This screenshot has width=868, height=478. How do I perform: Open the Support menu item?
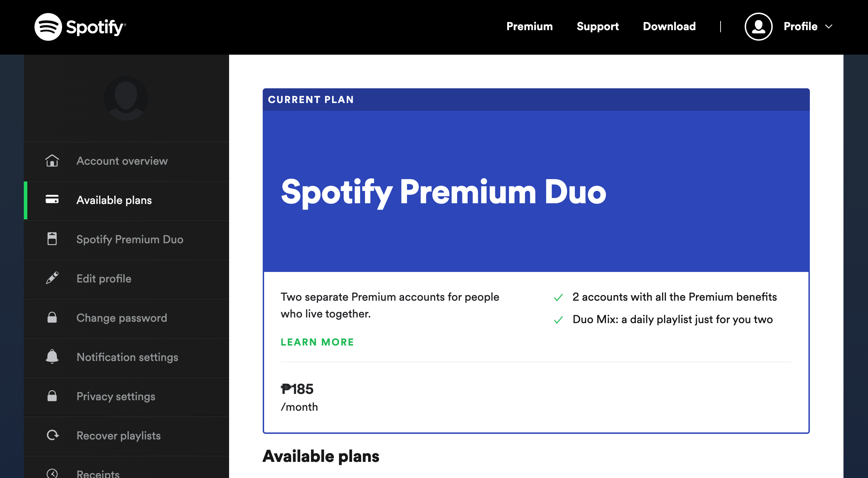tap(597, 26)
